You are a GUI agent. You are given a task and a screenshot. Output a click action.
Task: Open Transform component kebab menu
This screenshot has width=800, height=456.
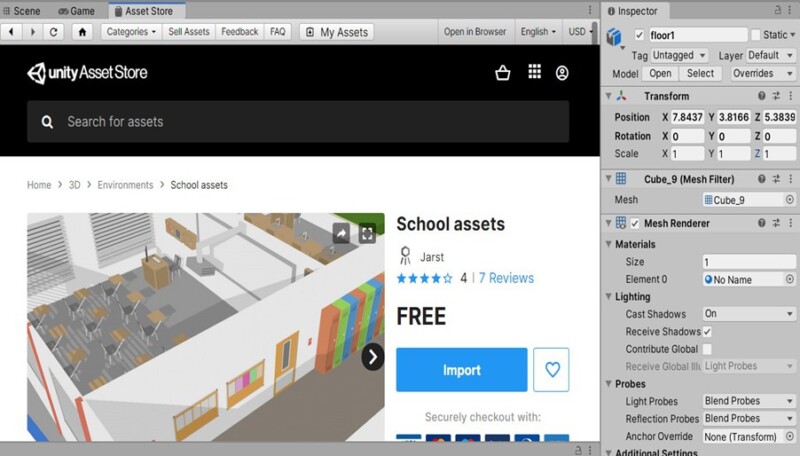coord(790,96)
